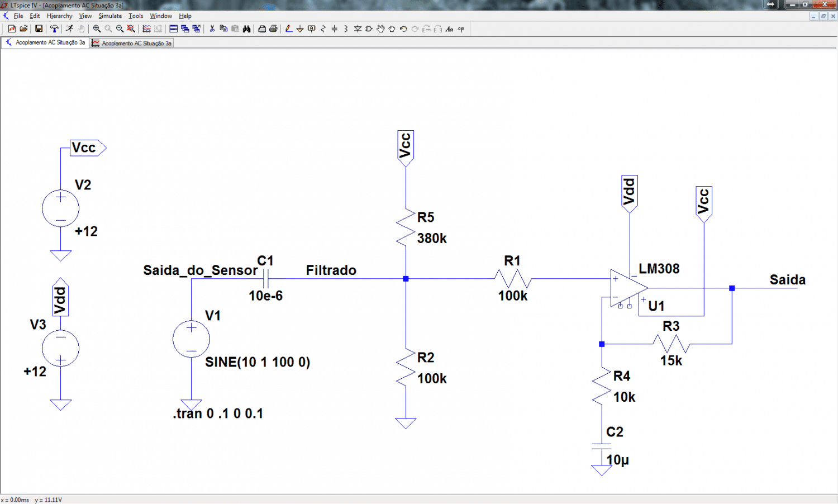Open the Simulate menu

110,16
